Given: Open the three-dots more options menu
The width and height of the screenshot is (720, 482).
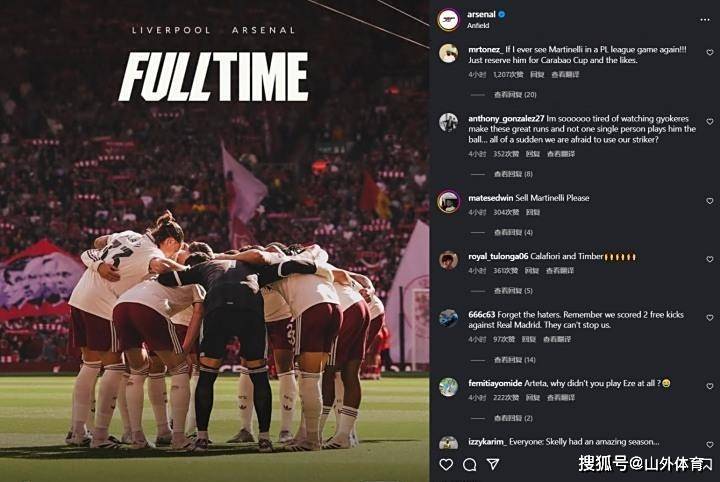Looking at the screenshot, I should click(706, 19).
